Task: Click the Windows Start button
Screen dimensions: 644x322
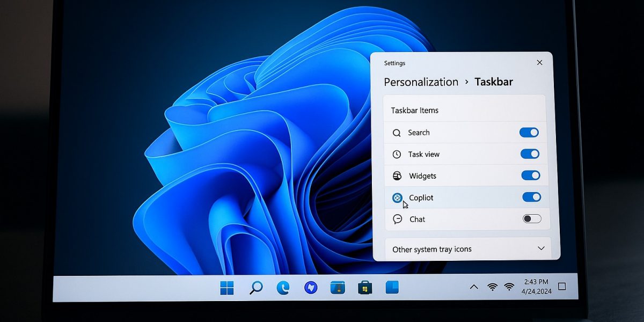Action: pyautogui.click(x=227, y=288)
